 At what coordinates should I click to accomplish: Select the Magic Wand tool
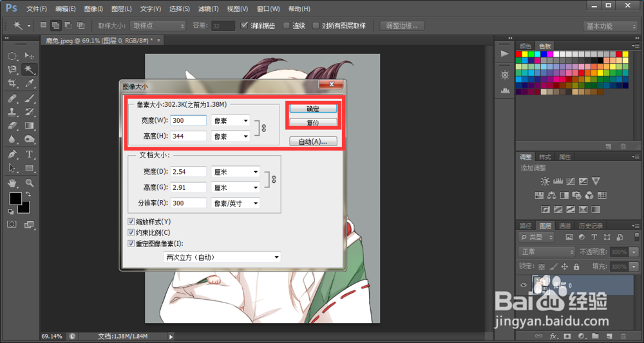coord(29,70)
